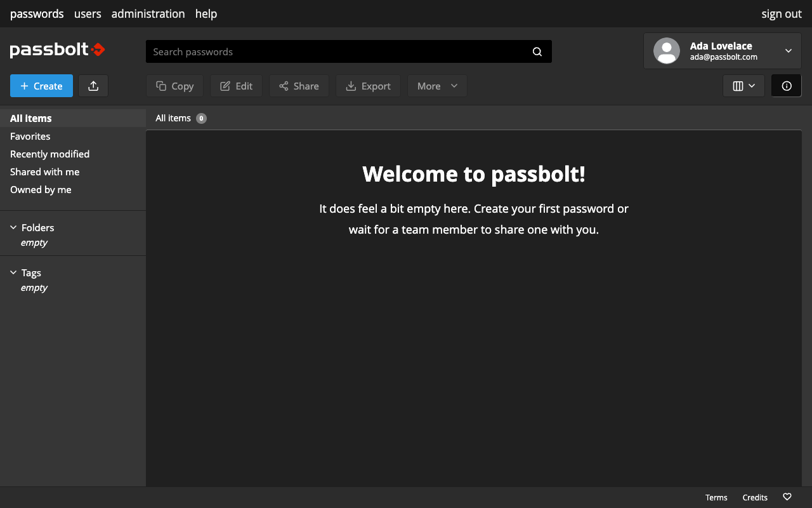Screen dimensions: 812x508
Task: Click the Folders heading
Action: pyautogui.click(x=37, y=227)
